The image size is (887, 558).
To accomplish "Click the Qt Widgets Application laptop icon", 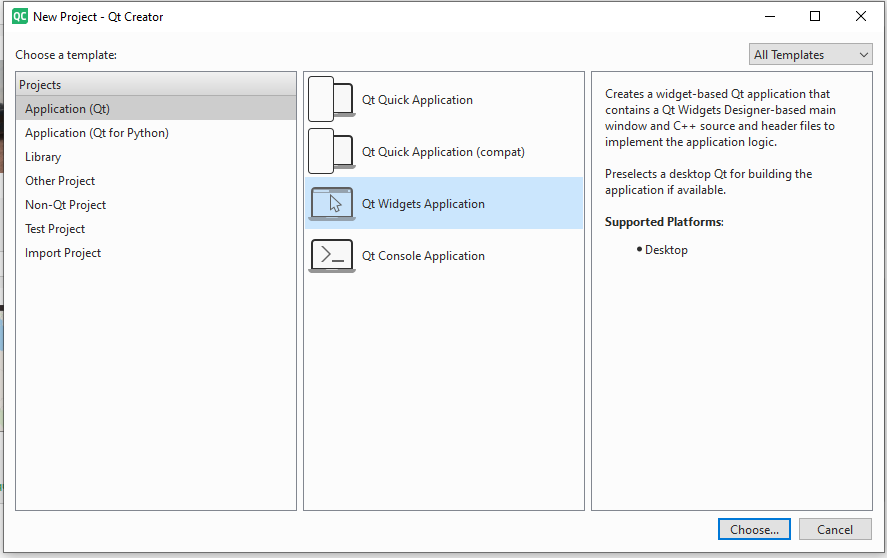I will click(331, 204).
